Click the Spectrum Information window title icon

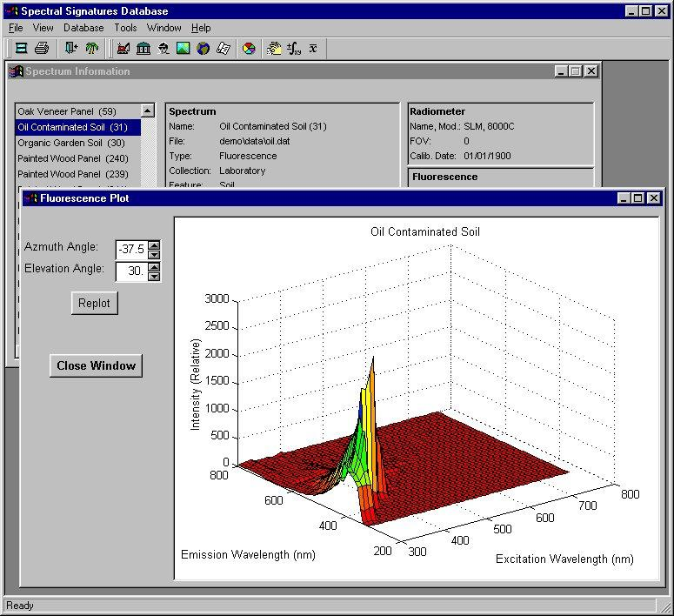pos(16,71)
